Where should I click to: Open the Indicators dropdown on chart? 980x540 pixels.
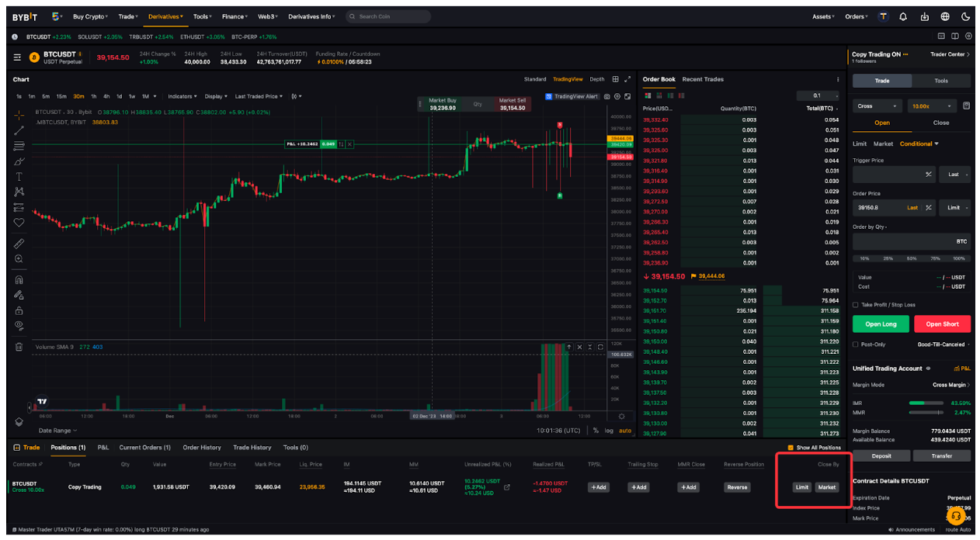click(182, 97)
